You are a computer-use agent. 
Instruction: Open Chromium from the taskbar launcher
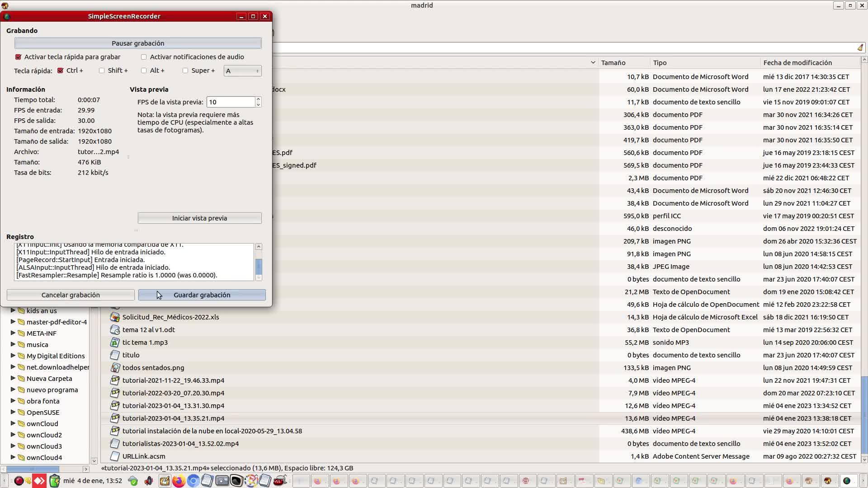(x=193, y=481)
